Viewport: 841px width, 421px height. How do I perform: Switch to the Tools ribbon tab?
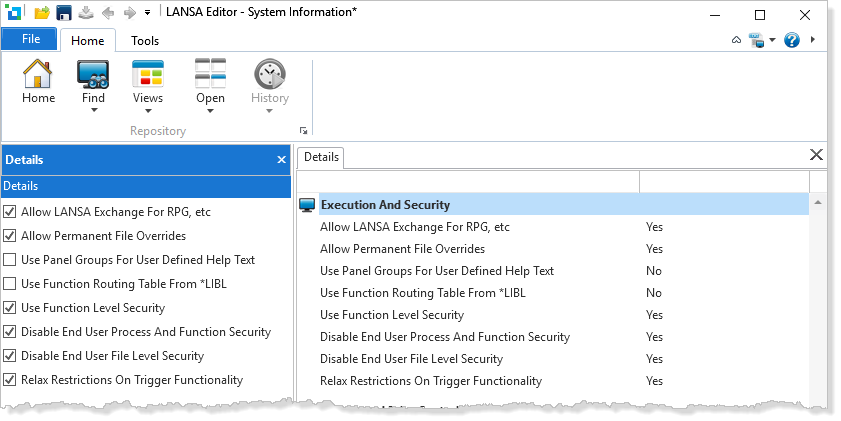(x=145, y=41)
